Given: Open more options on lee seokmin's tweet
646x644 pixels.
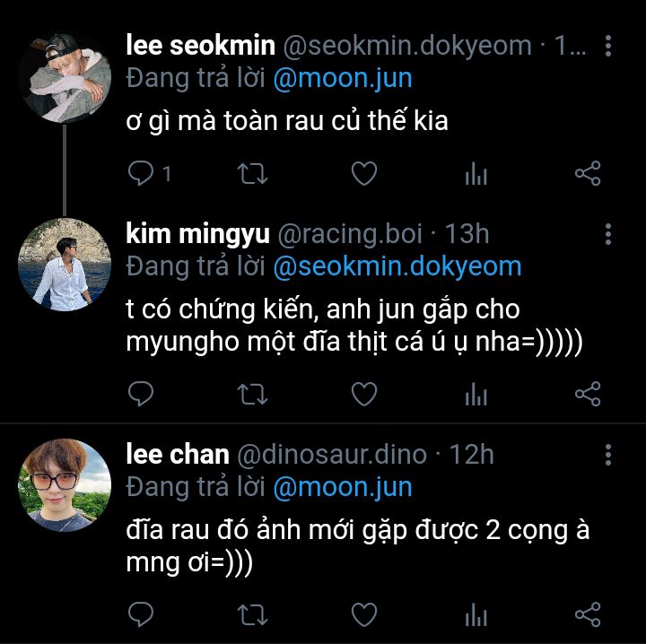Looking at the screenshot, I should tap(609, 46).
